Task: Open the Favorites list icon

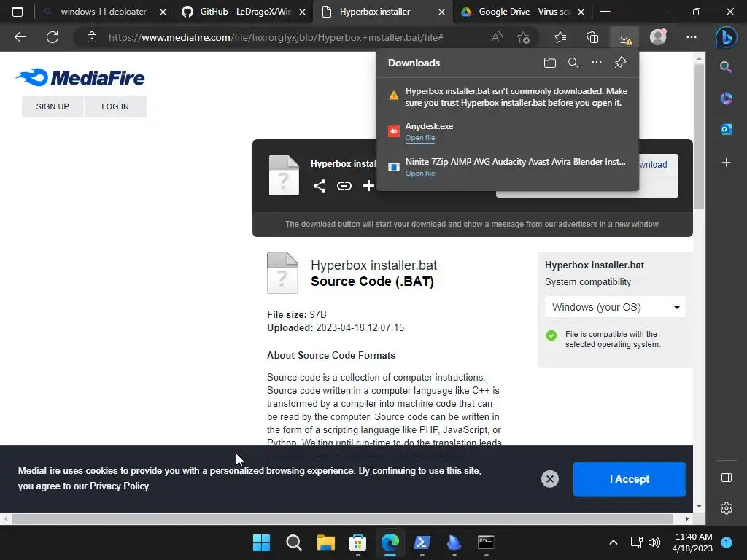Action: [x=560, y=37]
